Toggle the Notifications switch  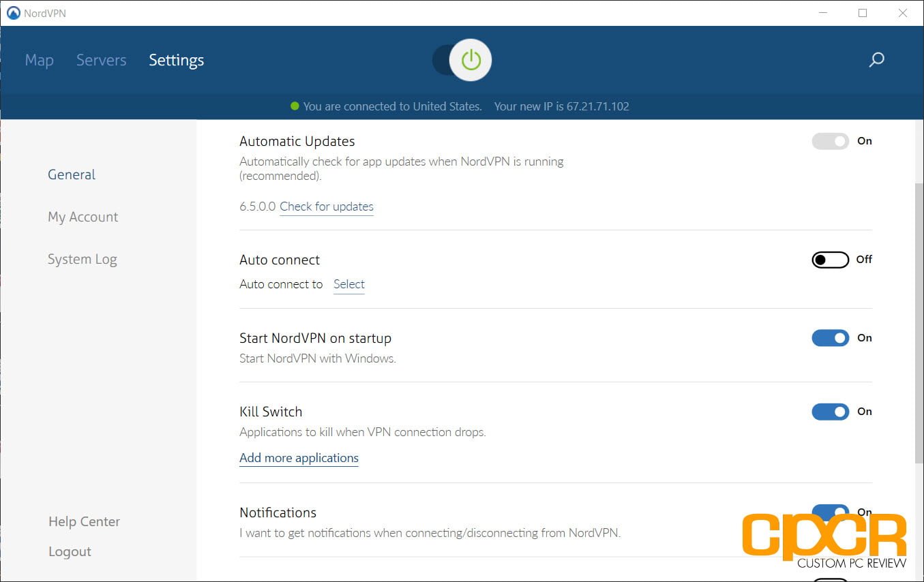[830, 512]
